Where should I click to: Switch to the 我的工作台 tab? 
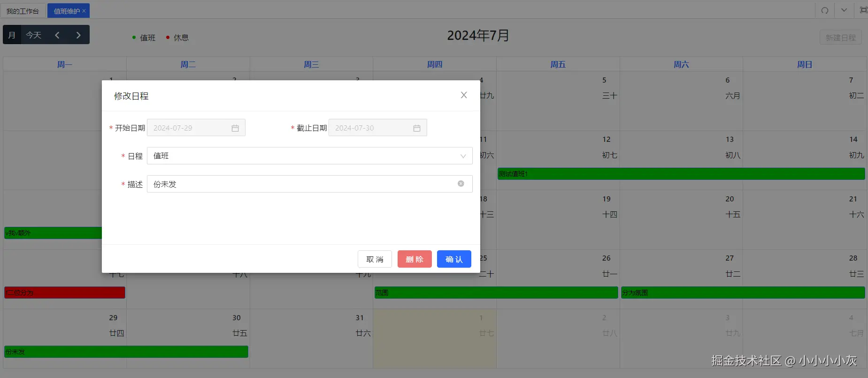click(x=23, y=11)
